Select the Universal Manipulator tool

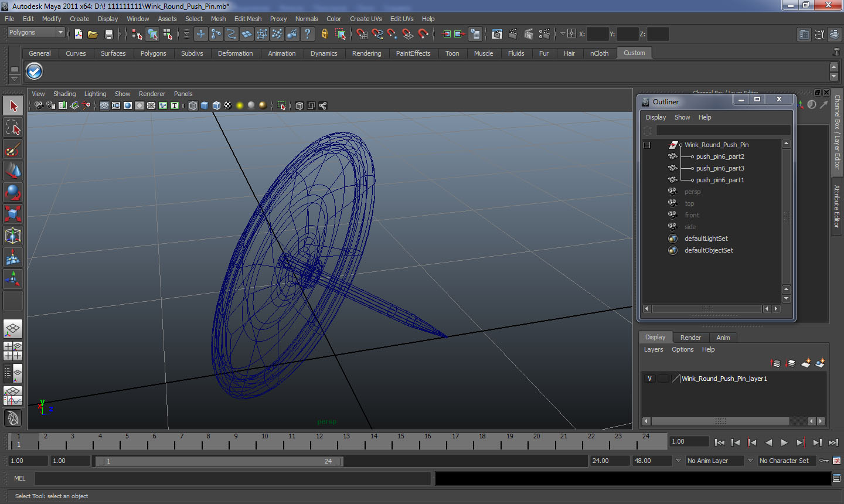(x=13, y=236)
